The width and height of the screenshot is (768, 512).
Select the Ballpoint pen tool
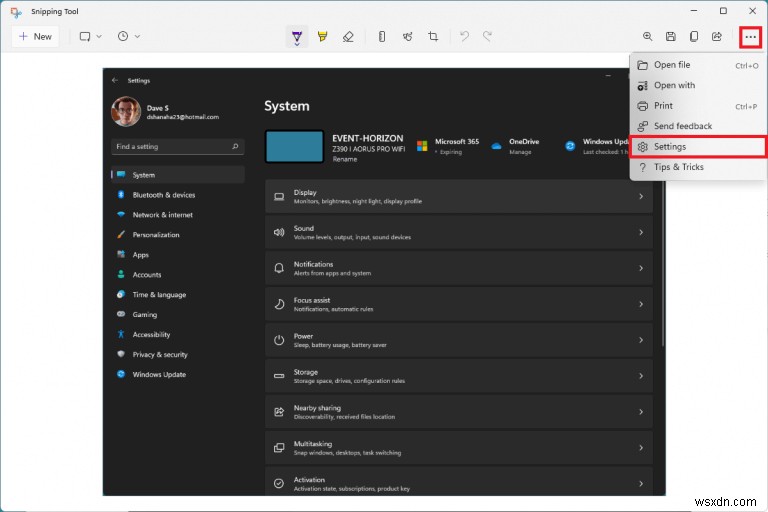[x=297, y=37]
